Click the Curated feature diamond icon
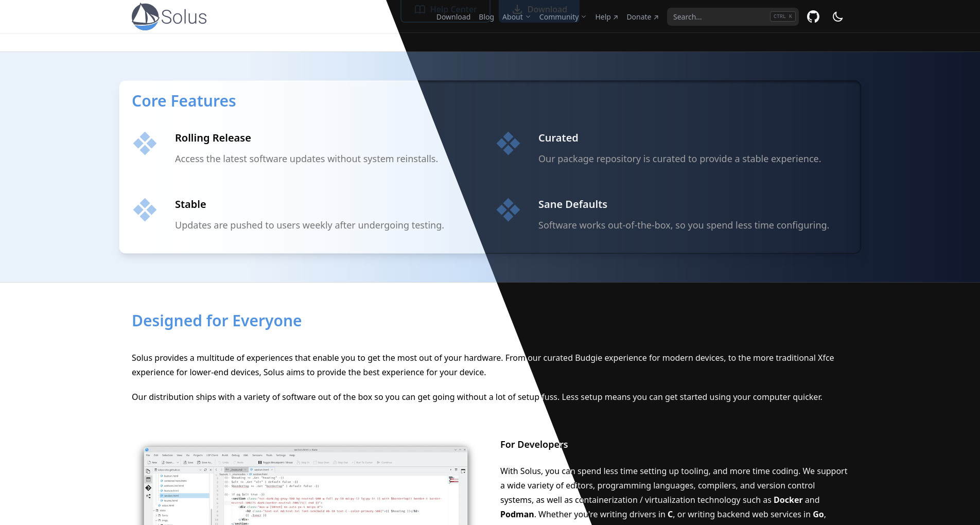The image size is (980, 525). [x=508, y=144]
